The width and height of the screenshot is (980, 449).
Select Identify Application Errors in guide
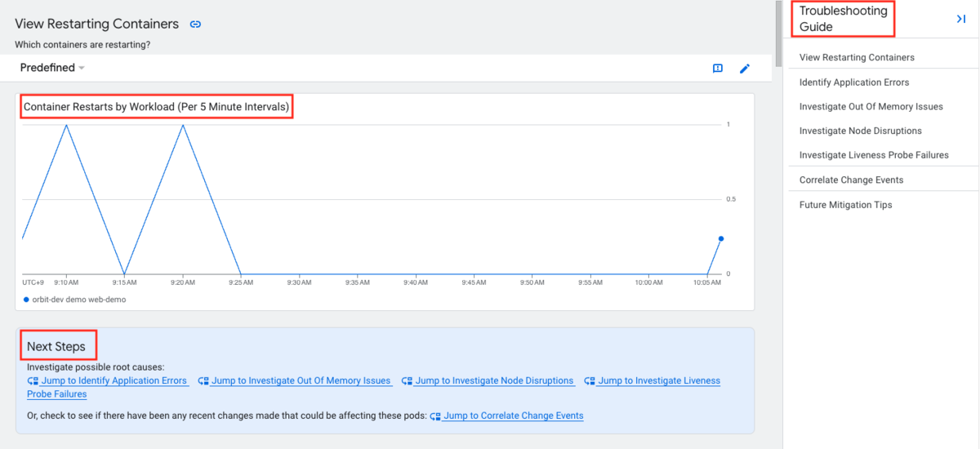tap(854, 82)
